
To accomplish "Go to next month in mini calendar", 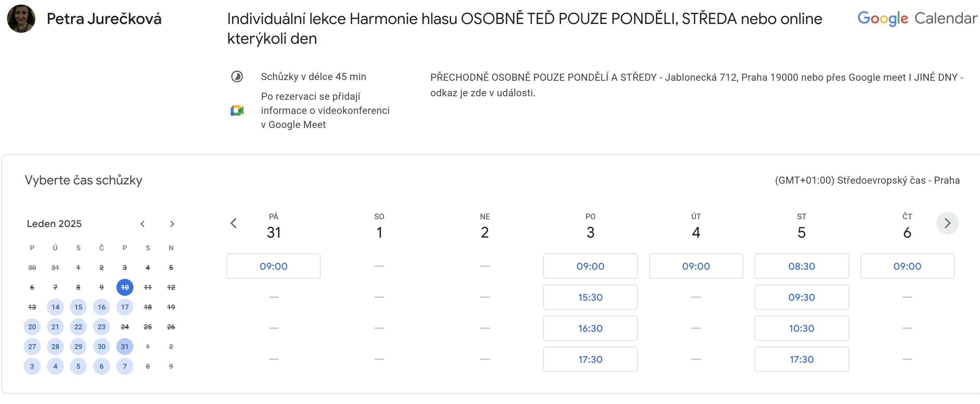I will click(172, 224).
